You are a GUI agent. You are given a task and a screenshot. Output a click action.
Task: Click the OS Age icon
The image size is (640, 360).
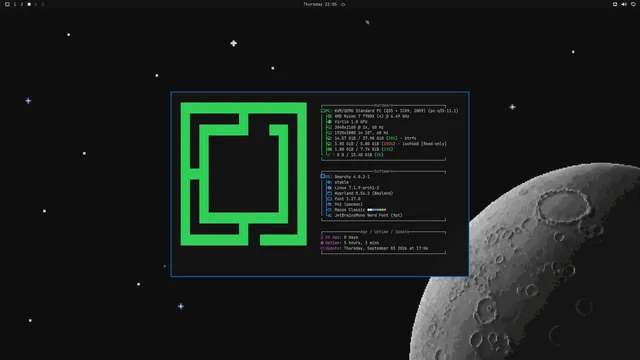pyautogui.click(x=322, y=237)
